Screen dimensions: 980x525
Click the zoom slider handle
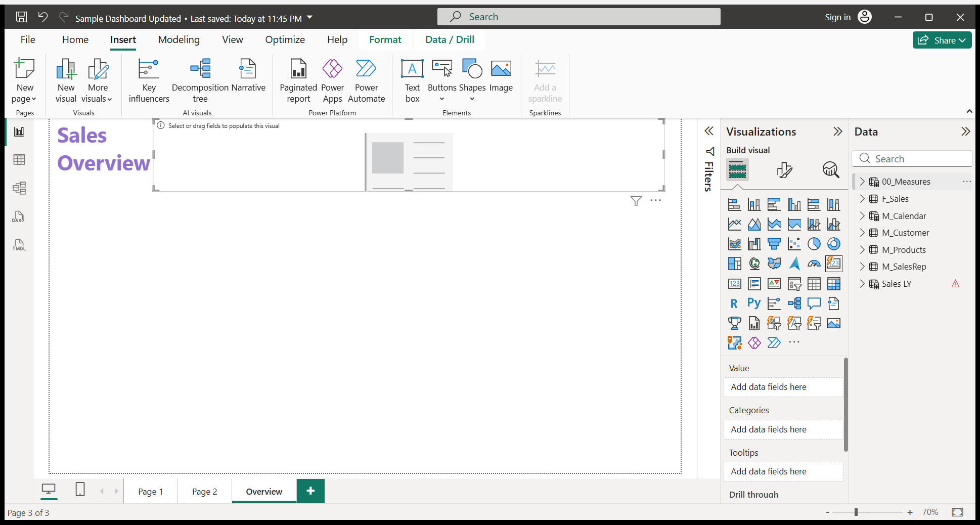pos(856,512)
